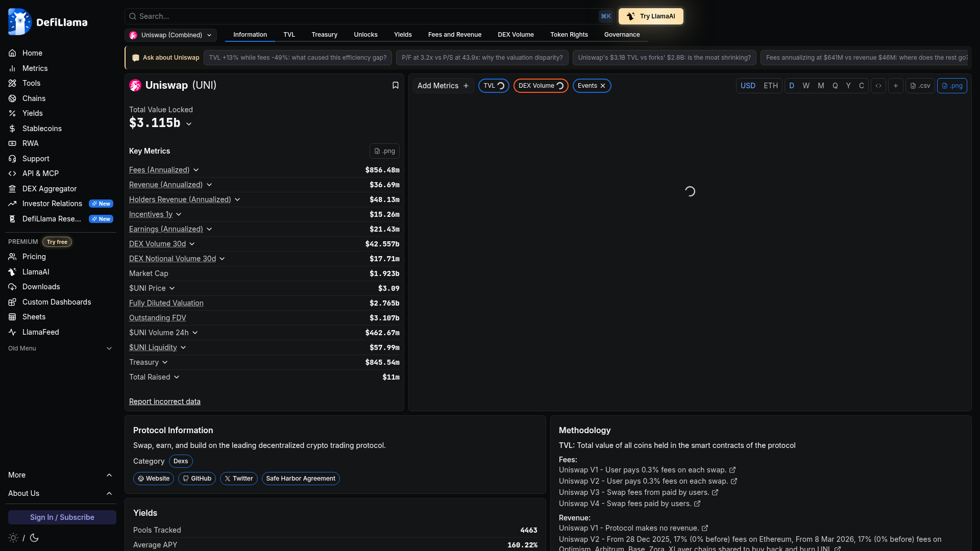Open the RWA sidebar icon
The width and height of the screenshot is (980, 551).
pyautogui.click(x=12, y=143)
